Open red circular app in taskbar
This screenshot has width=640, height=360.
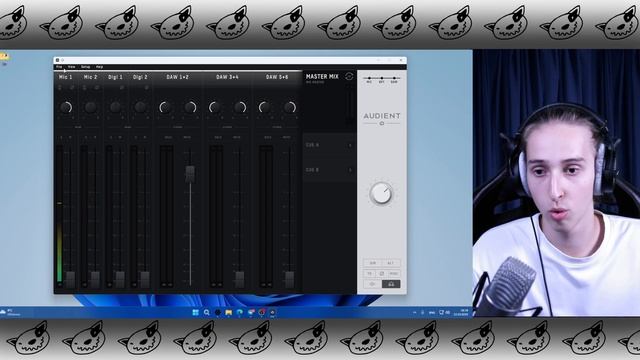262,313
